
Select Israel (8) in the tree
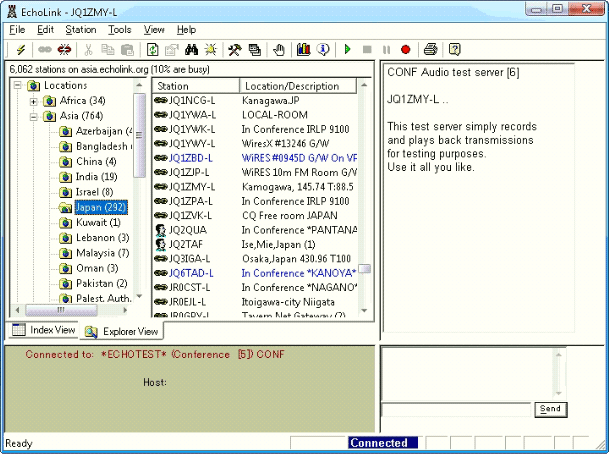coord(94,192)
